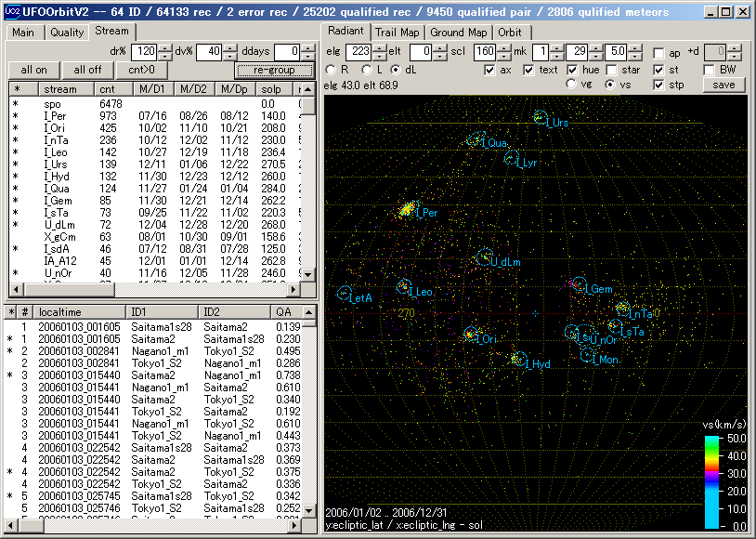
Task: Decrease the dr% value with the down arrow
Action: pos(164,56)
